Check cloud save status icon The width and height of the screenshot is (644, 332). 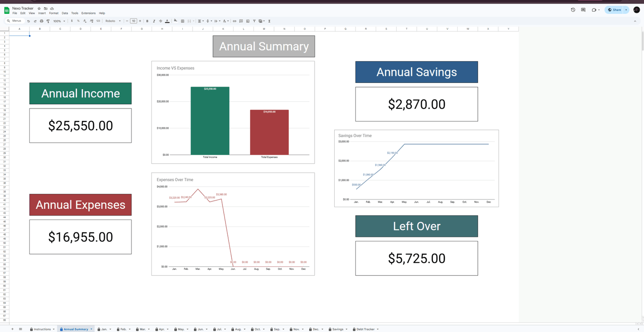[52, 8]
